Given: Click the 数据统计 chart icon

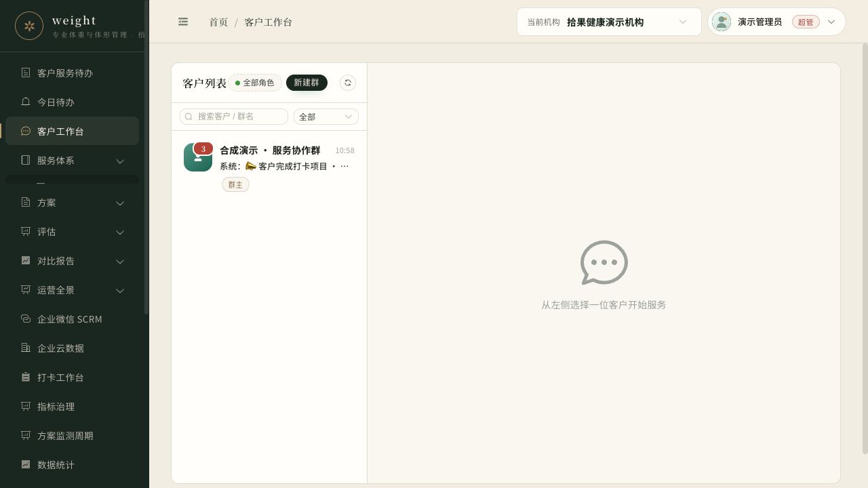Looking at the screenshot, I should (x=26, y=464).
